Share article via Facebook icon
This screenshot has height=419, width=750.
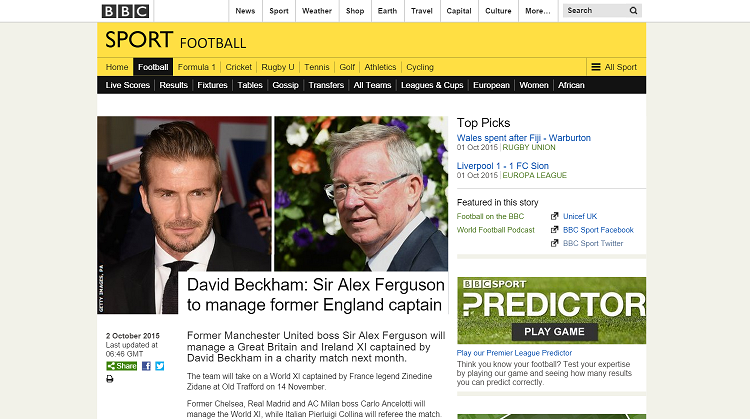(x=146, y=366)
